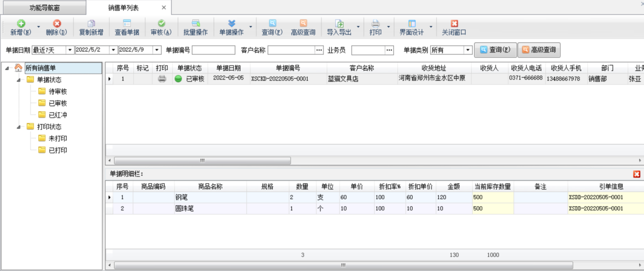Click the 关闭窗口 close window toolbar icon

(454, 24)
